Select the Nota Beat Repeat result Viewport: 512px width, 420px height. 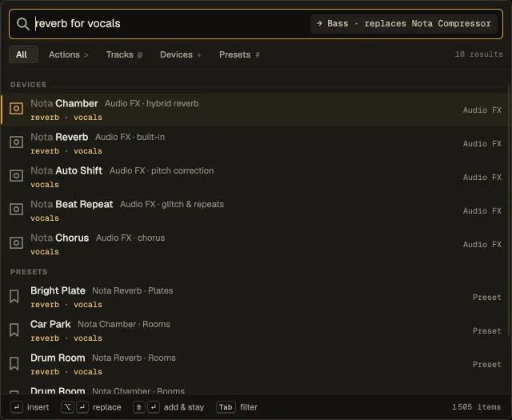254,210
